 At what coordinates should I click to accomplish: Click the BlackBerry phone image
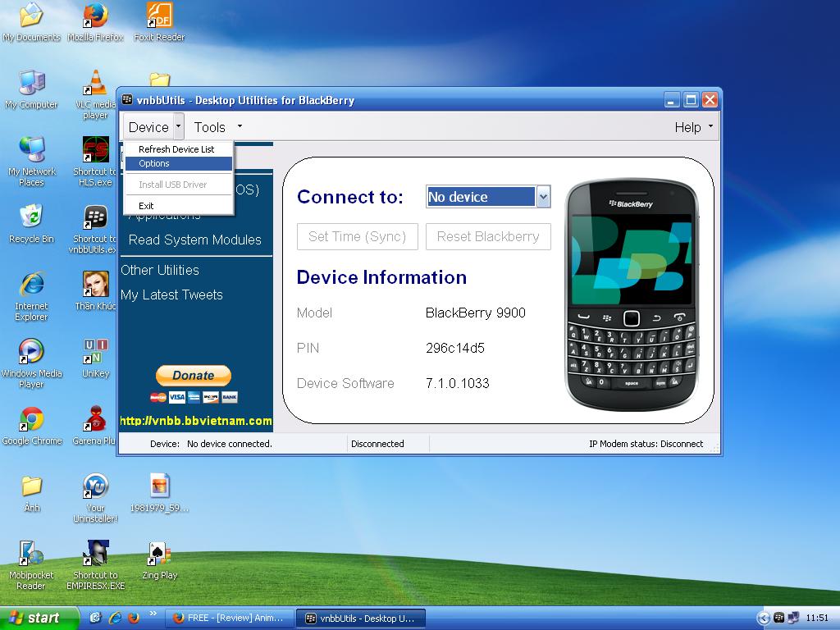pyautogui.click(x=632, y=294)
